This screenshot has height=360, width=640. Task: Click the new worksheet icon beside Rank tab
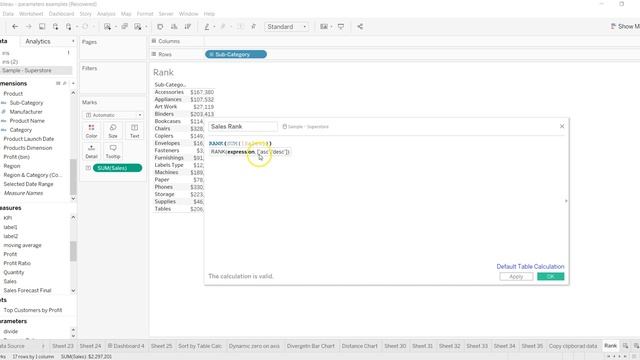click(625, 346)
